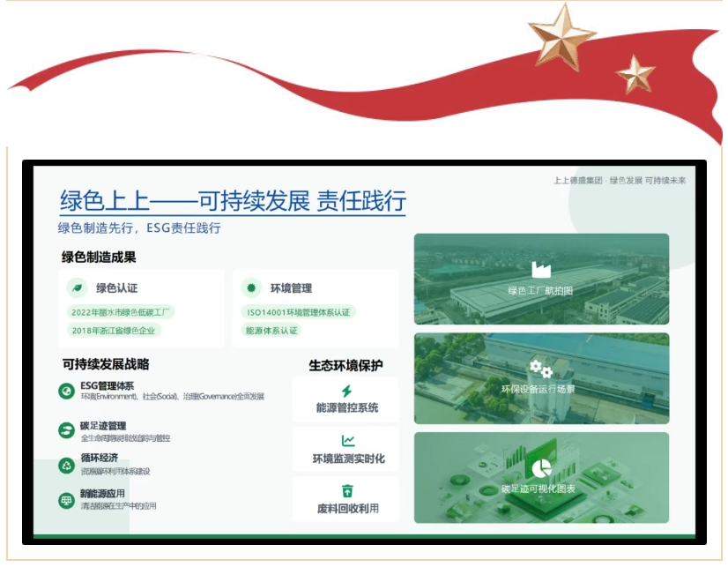This screenshot has height=567, width=728.
Task: Select the 新能源应用 green bulb icon
Action: [66, 501]
